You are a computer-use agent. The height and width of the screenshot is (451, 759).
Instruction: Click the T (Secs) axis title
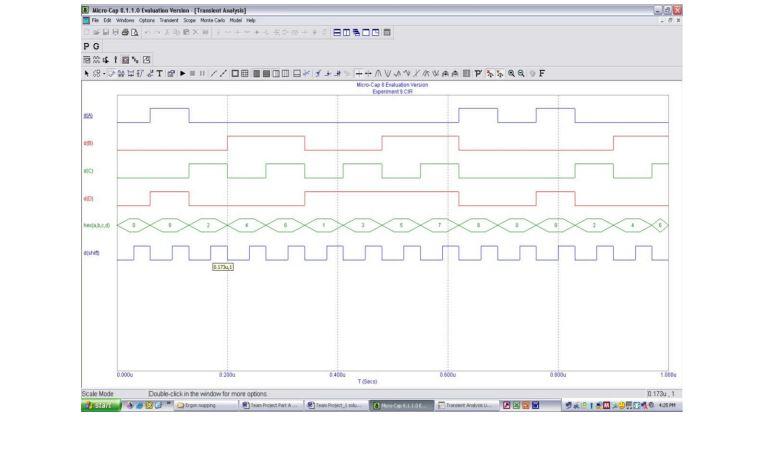367,382
